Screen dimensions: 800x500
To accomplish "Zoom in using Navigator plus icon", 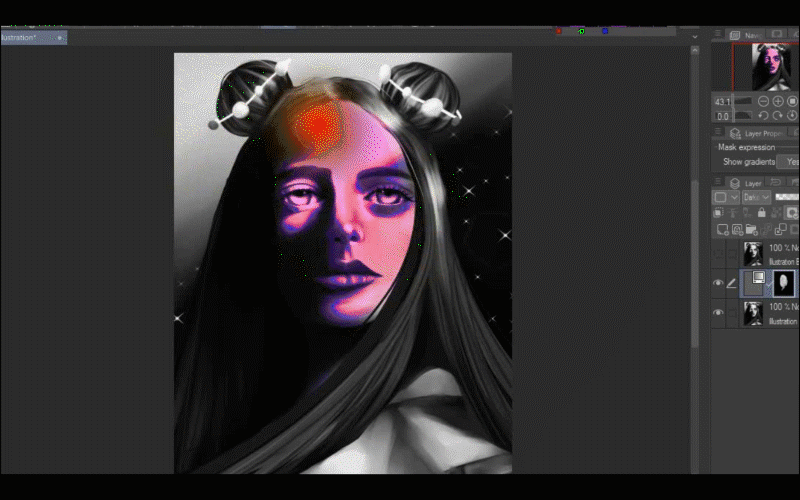I will (x=778, y=101).
